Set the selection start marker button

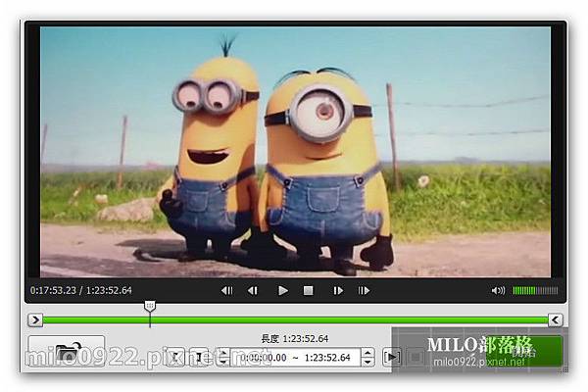(174, 357)
